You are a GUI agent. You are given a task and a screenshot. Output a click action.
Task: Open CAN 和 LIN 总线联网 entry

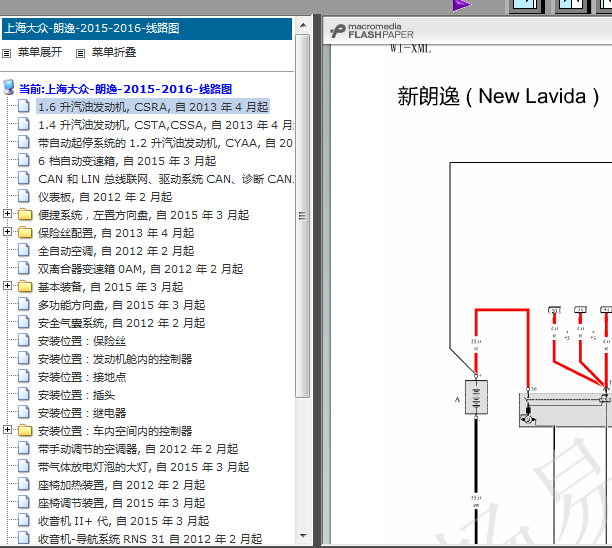point(165,179)
